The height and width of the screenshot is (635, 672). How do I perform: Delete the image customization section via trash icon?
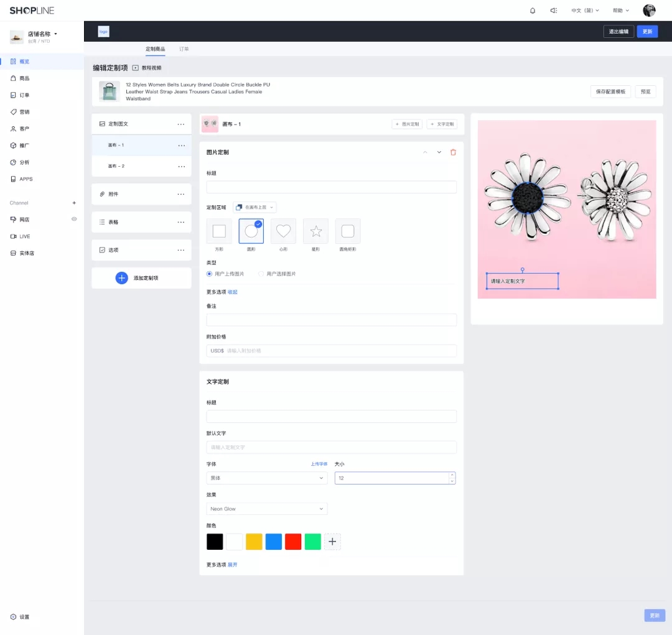(x=453, y=152)
